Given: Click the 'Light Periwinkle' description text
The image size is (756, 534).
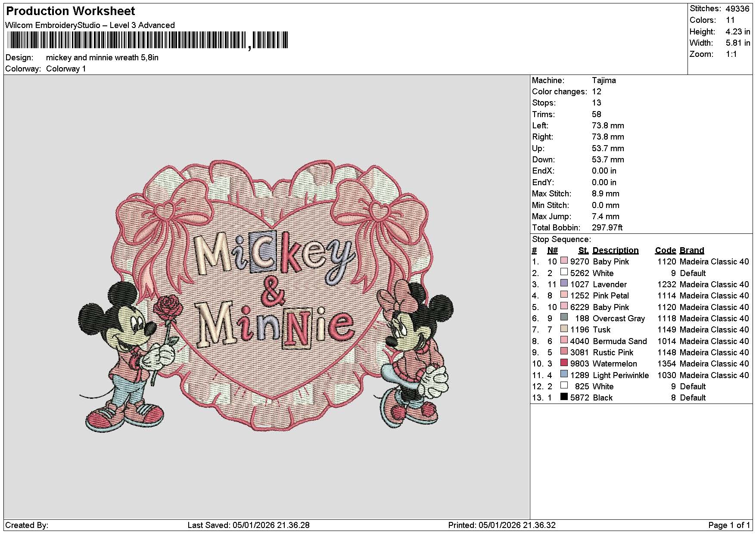Looking at the screenshot, I should [x=621, y=375].
